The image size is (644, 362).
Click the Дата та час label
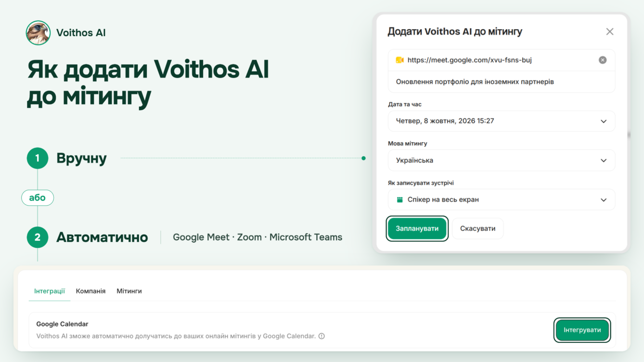(x=405, y=104)
